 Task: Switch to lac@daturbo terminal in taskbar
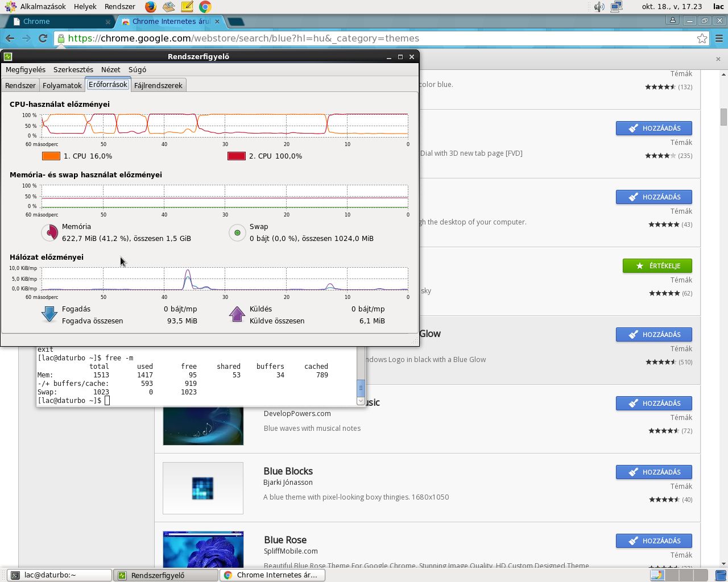(x=60, y=575)
